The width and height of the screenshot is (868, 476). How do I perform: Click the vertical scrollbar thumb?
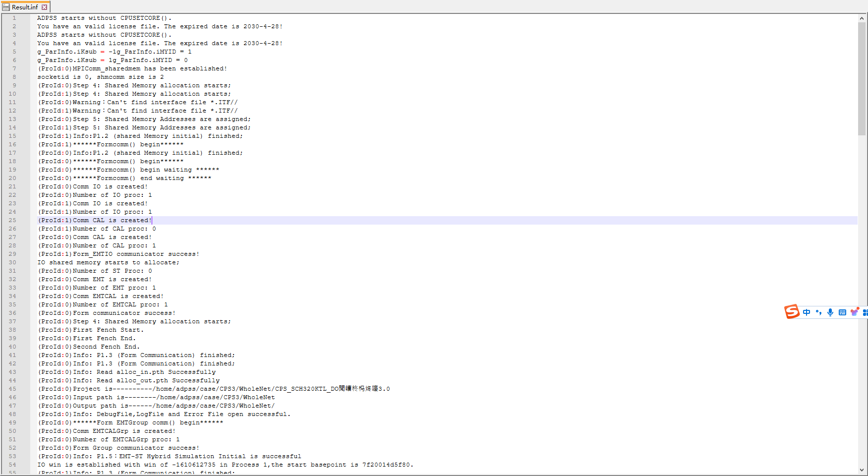coord(862,78)
